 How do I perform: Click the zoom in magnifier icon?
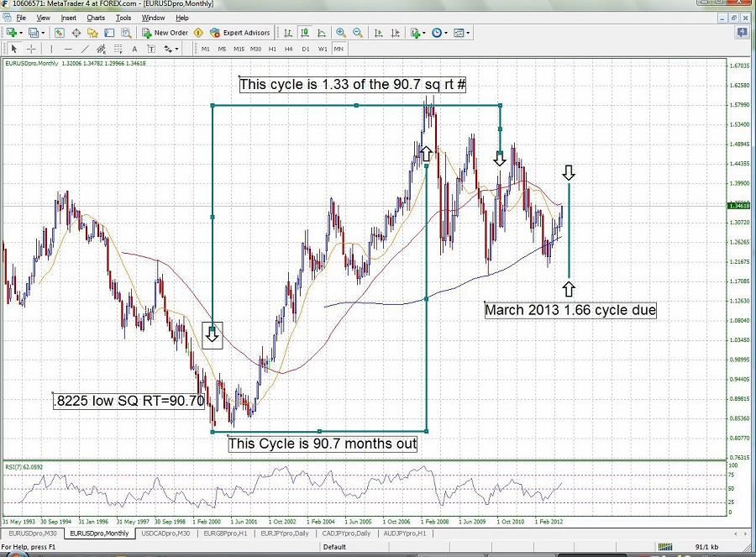(x=341, y=33)
